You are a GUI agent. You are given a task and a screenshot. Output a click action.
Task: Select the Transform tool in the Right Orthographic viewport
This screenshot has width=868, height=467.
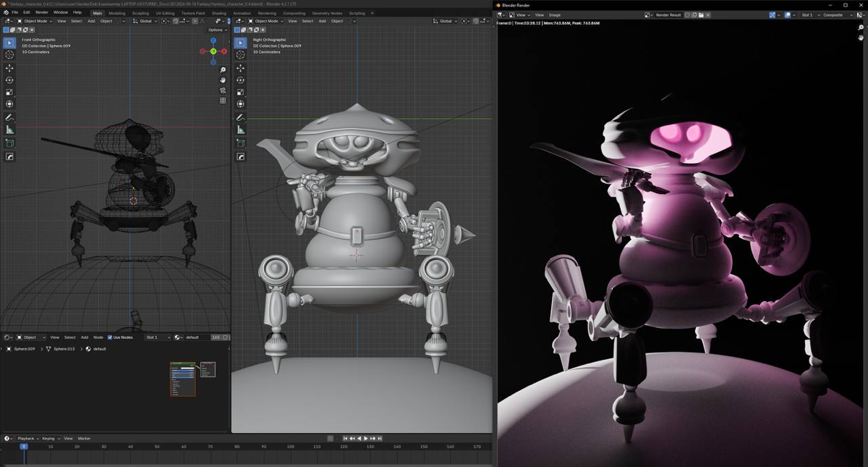click(x=239, y=104)
